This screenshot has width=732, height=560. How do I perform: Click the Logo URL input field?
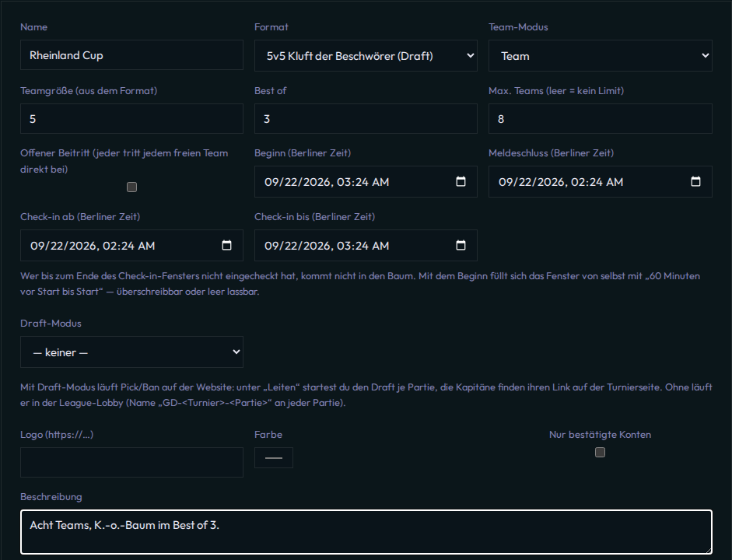tap(131, 463)
